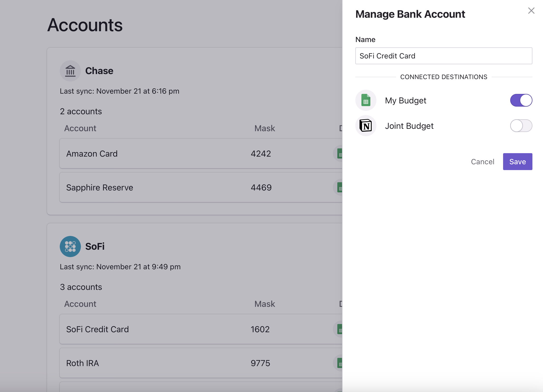Screen dimensions: 543x392
Task: Click the Google Sheets icon beside My Budget
Action: 366,101
